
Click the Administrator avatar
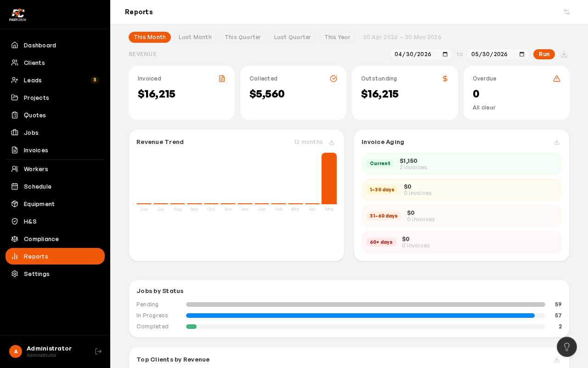(x=16, y=351)
